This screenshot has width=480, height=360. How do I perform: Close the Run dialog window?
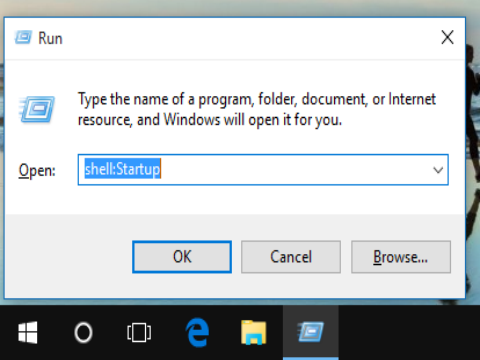447,37
